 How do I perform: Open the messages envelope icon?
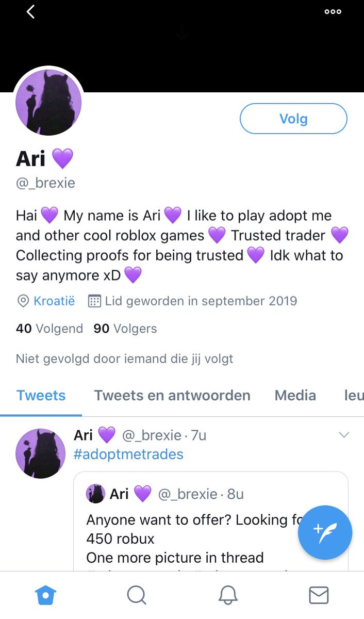[319, 595]
